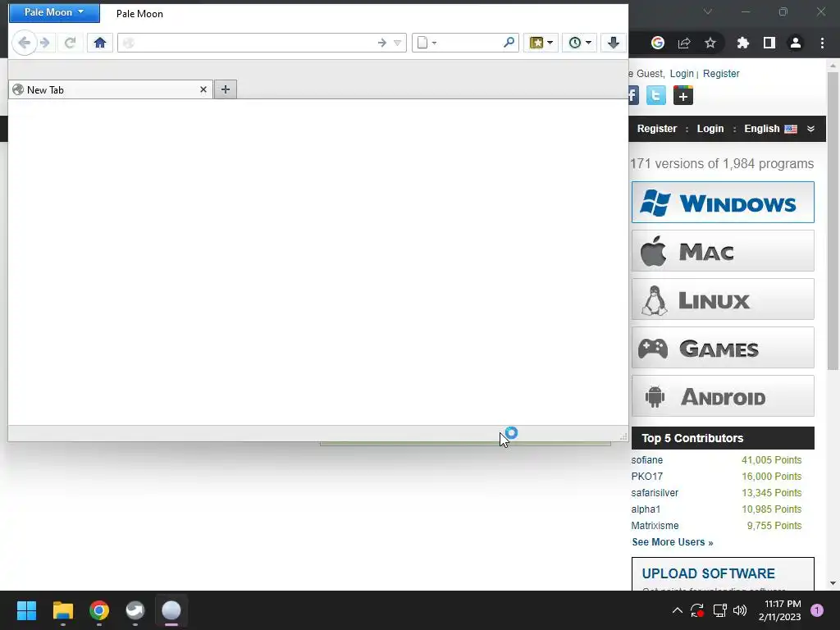Viewport: 840px width, 630px height.
Task: Open the Pale Moon application menu button
Action: [54, 12]
